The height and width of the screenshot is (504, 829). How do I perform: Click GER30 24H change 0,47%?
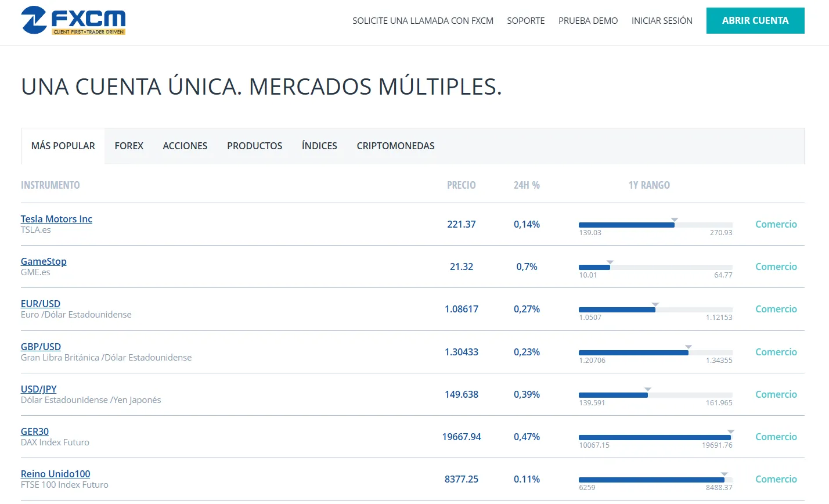point(527,437)
